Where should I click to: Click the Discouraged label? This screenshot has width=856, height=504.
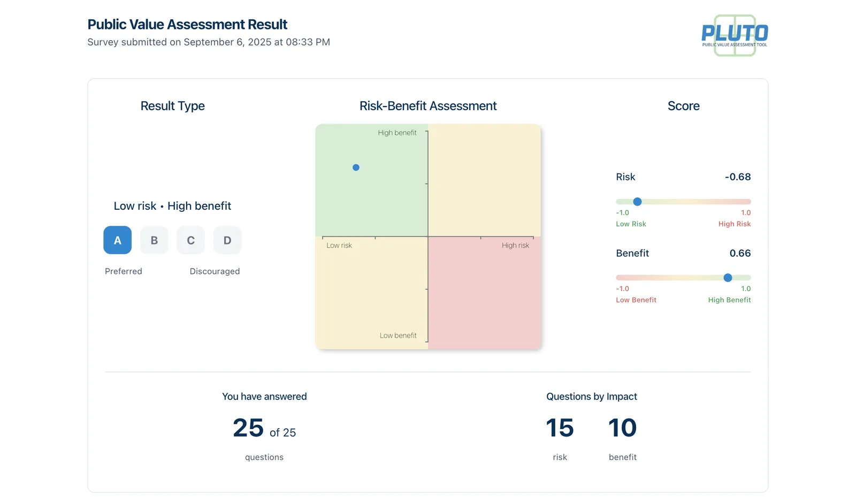click(x=215, y=271)
